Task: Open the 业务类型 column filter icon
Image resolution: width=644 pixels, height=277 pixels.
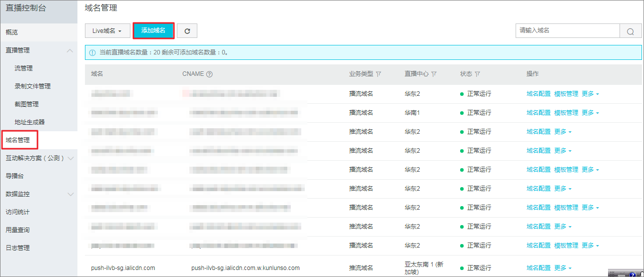Action: (378, 74)
